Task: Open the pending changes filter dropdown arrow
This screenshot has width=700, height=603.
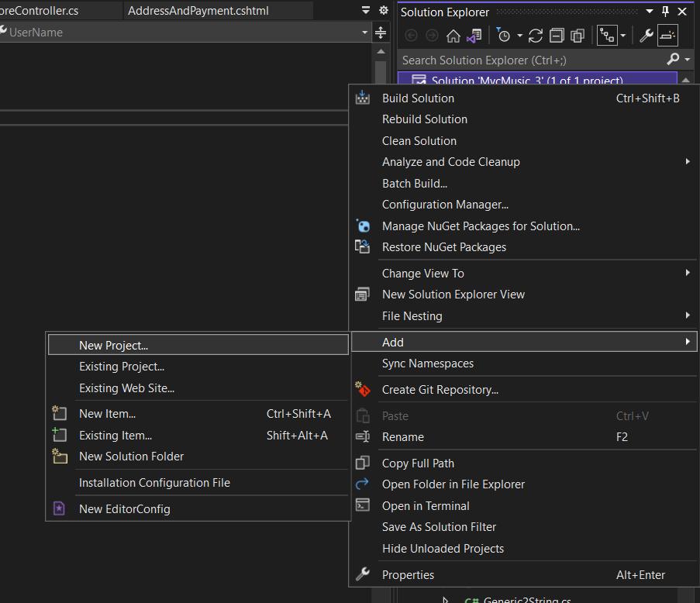Action: [x=519, y=36]
